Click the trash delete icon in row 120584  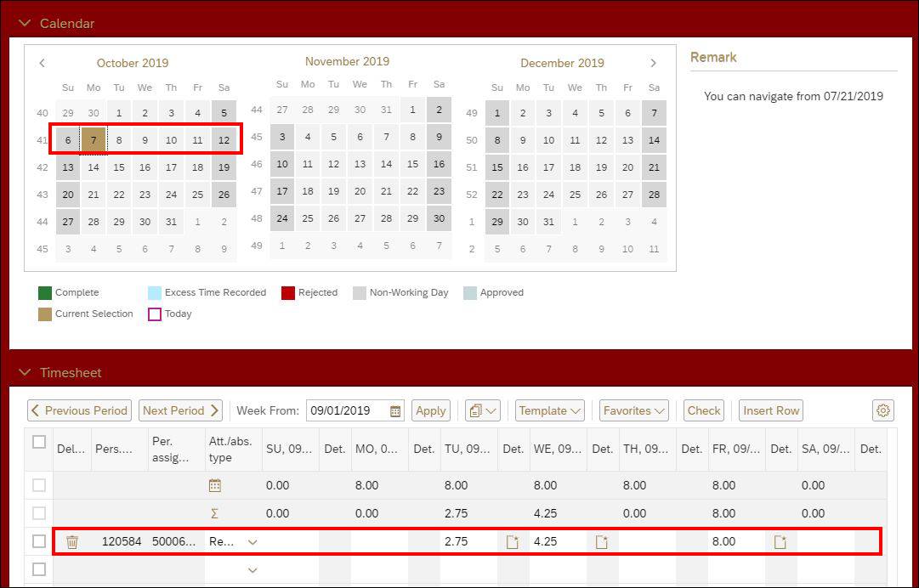click(x=72, y=542)
